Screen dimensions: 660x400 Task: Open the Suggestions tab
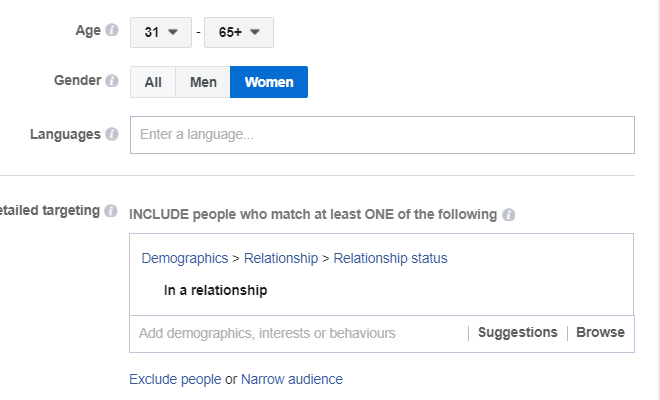point(517,333)
